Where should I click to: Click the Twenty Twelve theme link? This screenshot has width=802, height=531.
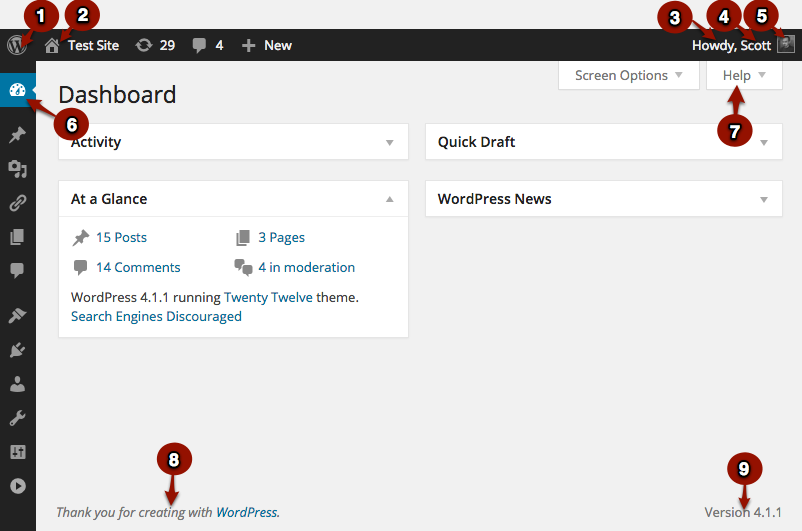(x=268, y=297)
